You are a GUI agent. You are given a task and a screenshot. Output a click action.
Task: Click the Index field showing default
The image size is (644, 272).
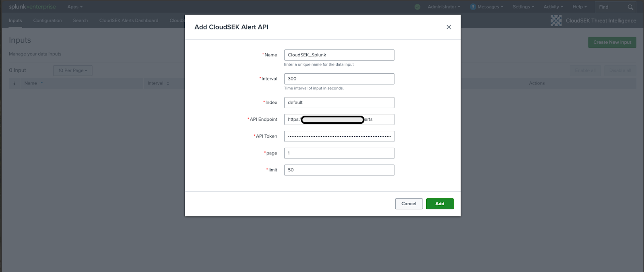coord(339,103)
